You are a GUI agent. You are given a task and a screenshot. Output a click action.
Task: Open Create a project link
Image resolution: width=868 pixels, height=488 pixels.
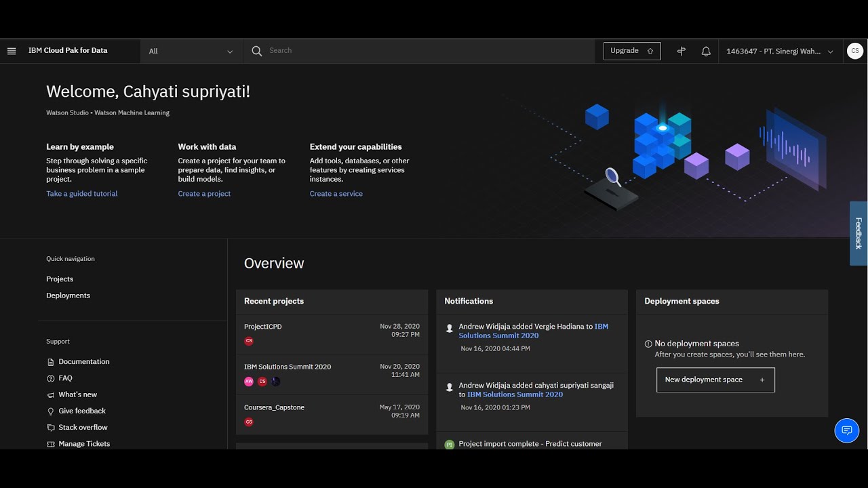click(204, 194)
